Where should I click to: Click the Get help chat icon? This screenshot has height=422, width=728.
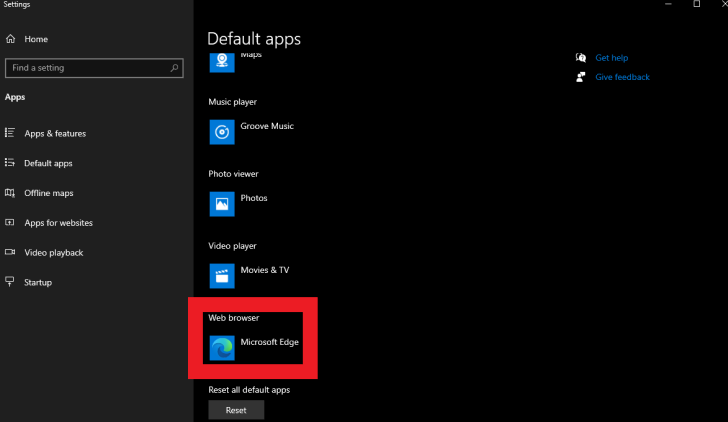click(581, 58)
